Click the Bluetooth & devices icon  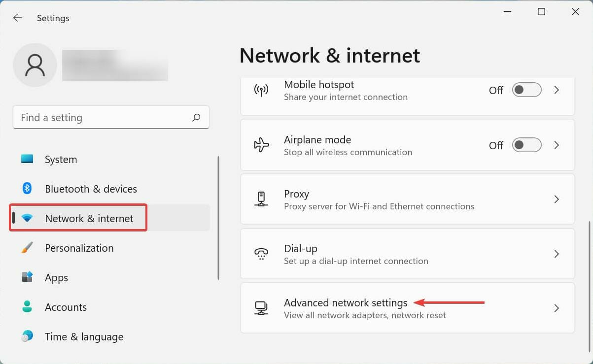(26, 188)
